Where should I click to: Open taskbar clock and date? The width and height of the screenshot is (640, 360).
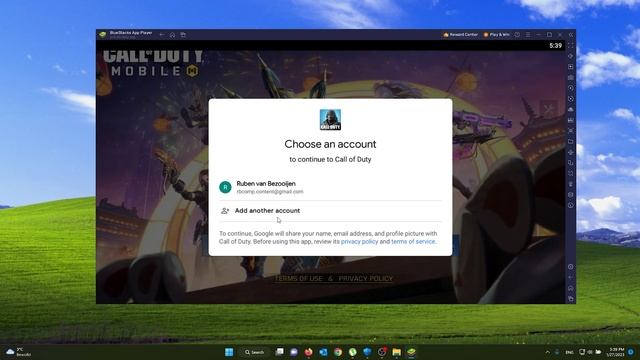[616, 352]
